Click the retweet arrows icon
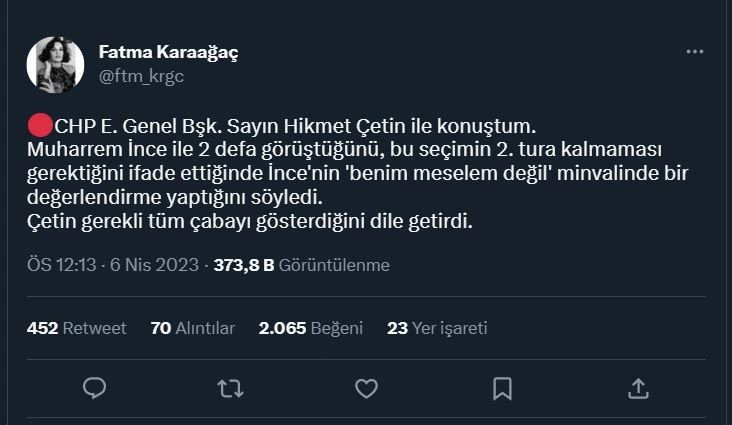Image resolution: width=732 pixels, height=425 pixels. coord(230,388)
